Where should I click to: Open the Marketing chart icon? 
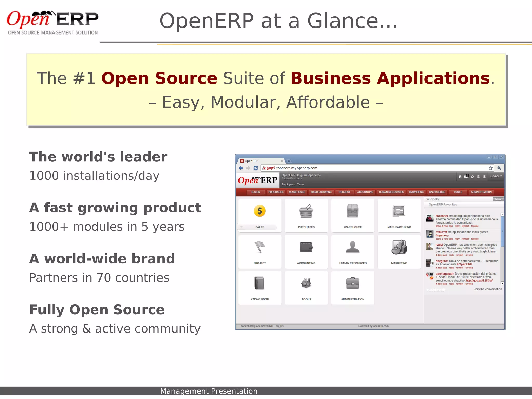click(399, 247)
